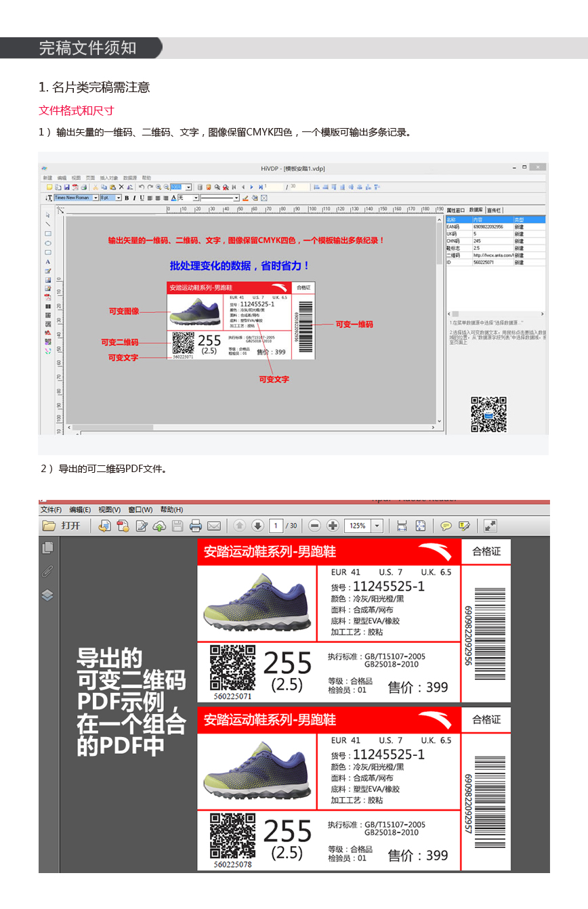Open the page thumbnails panel in PDF reader

point(47,548)
